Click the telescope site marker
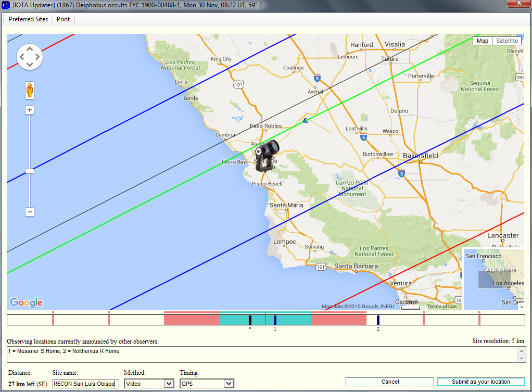This screenshot has height=392, width=532. point(267,156)
